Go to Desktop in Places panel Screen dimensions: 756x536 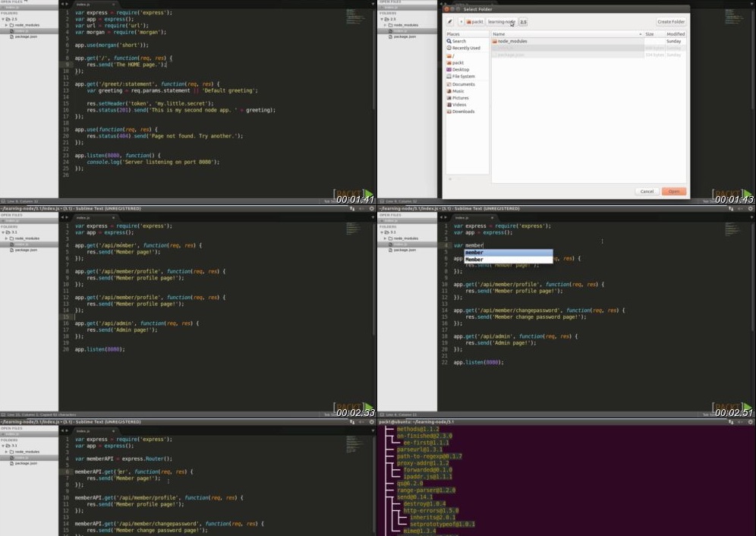pyautogui.click(x=461, y=69)
